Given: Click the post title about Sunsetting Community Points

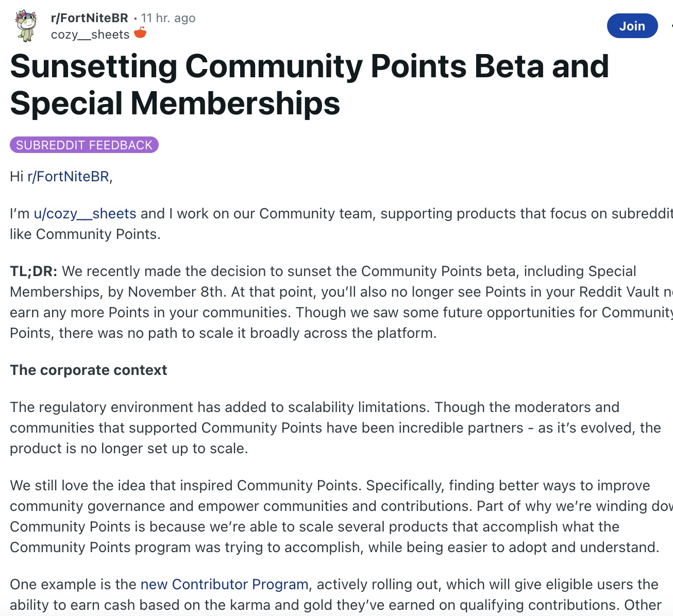Looking at the screenshot, I should click(309, 66).
